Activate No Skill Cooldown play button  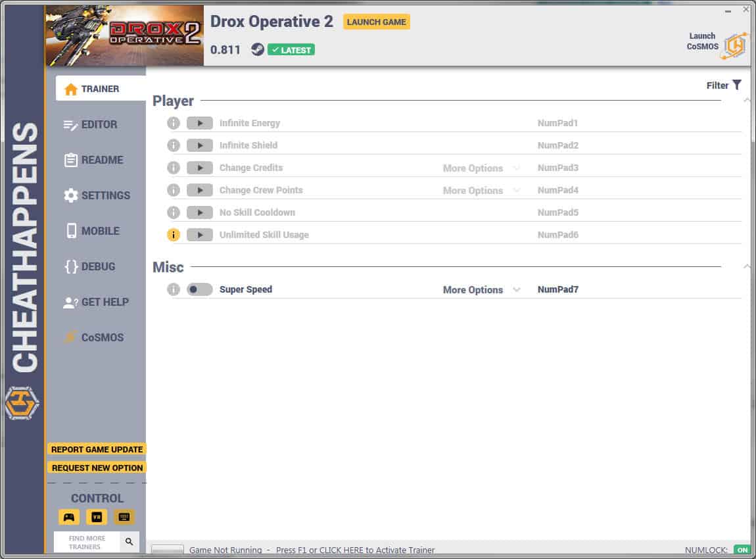(200, 212)
